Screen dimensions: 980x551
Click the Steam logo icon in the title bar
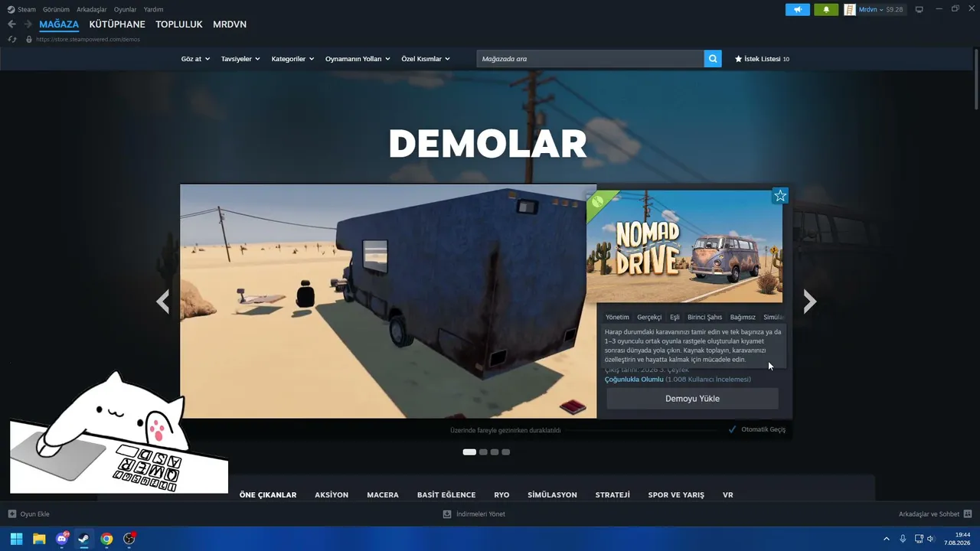click(11, 9)
